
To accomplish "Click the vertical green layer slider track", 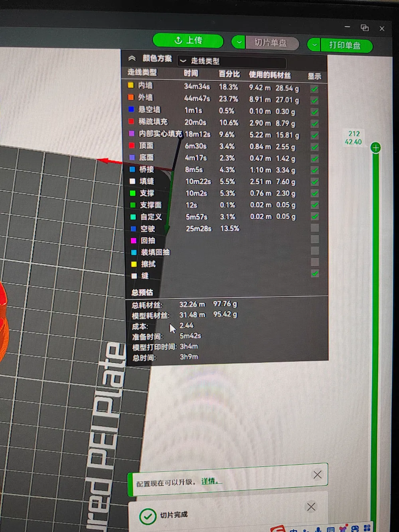I will 375,339.
